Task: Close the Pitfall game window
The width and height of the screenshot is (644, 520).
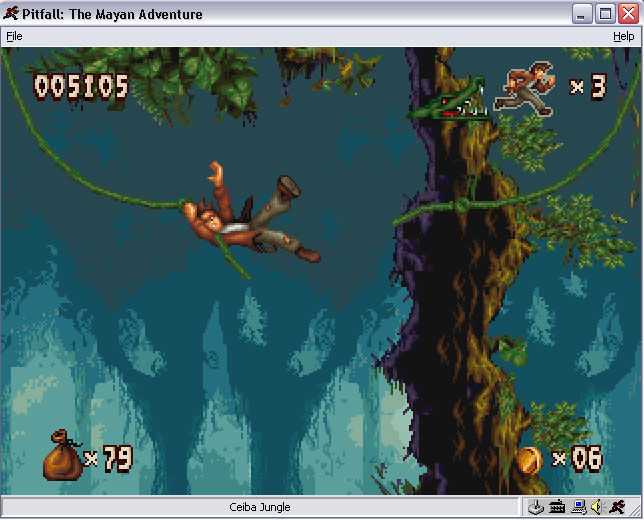Action: (x=627, y=14)
